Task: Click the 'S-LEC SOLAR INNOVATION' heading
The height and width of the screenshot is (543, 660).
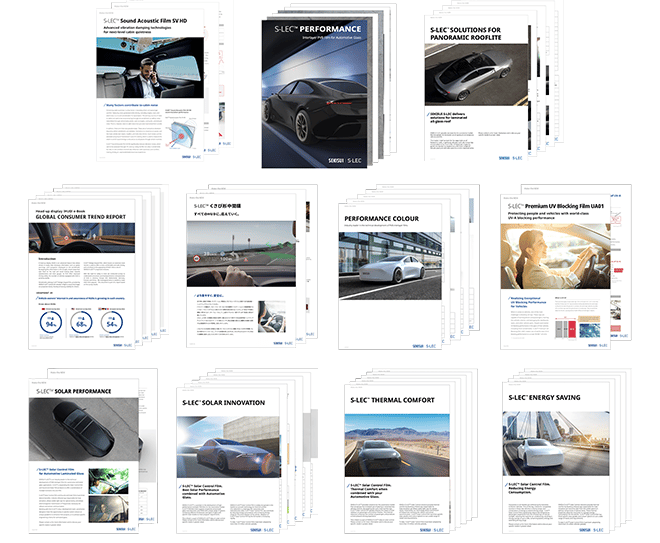Action: (x=224, y=403)
